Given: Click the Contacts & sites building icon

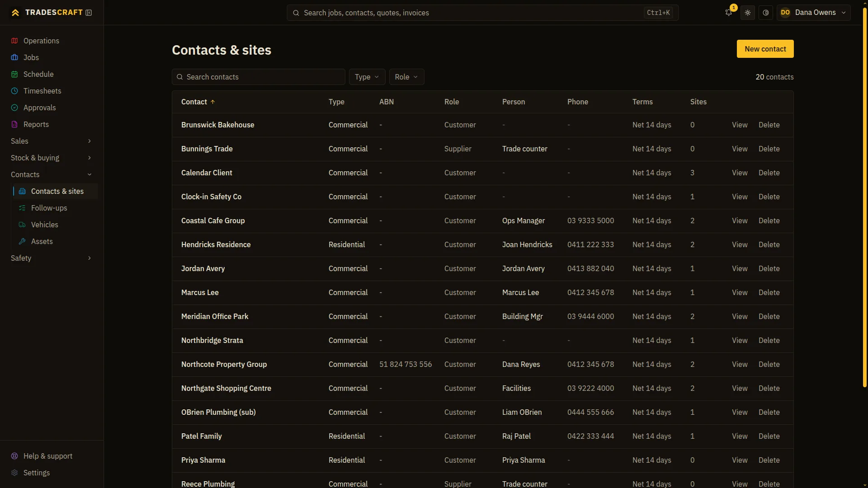Looking at the screenshot, I should pos(22,191).
